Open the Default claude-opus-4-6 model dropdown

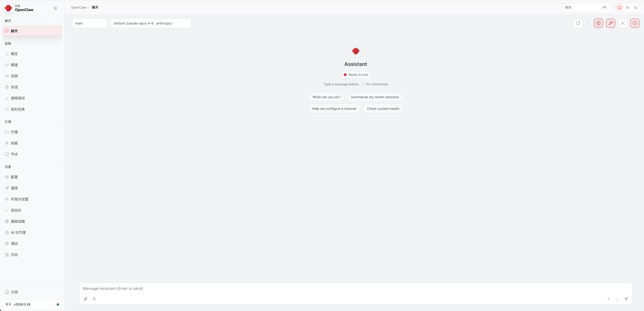(151, 23)
